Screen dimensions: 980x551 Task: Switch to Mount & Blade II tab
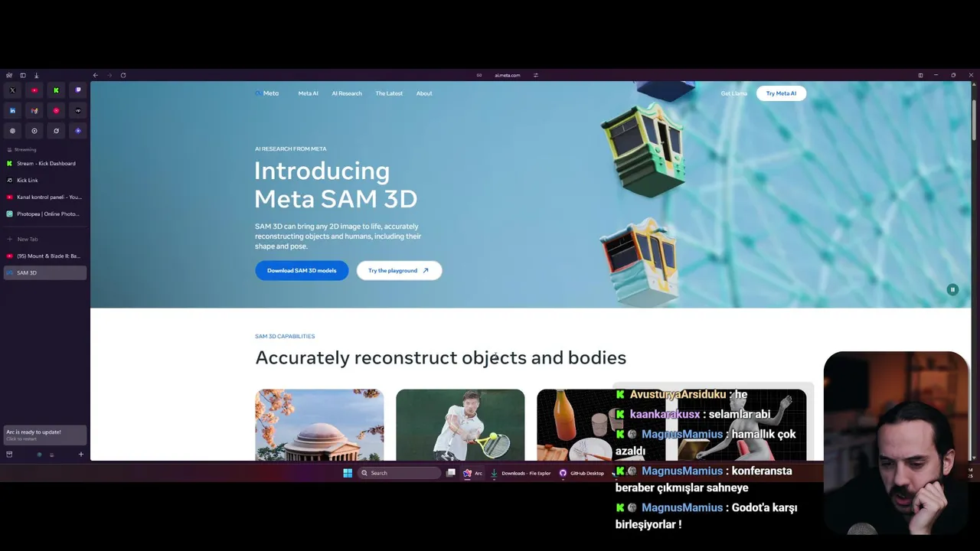45,256
